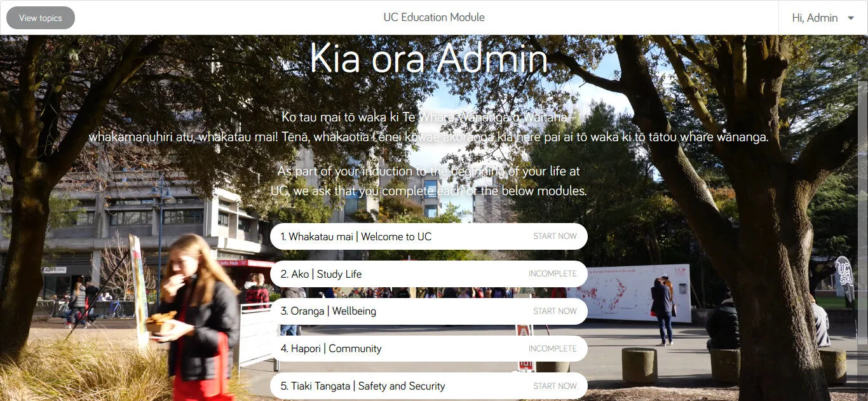Image resolution: width=868 pixels, height=401 pixels.
Task: Open module 3 Oranga | Wellbeing
Action: click(429, 311)
